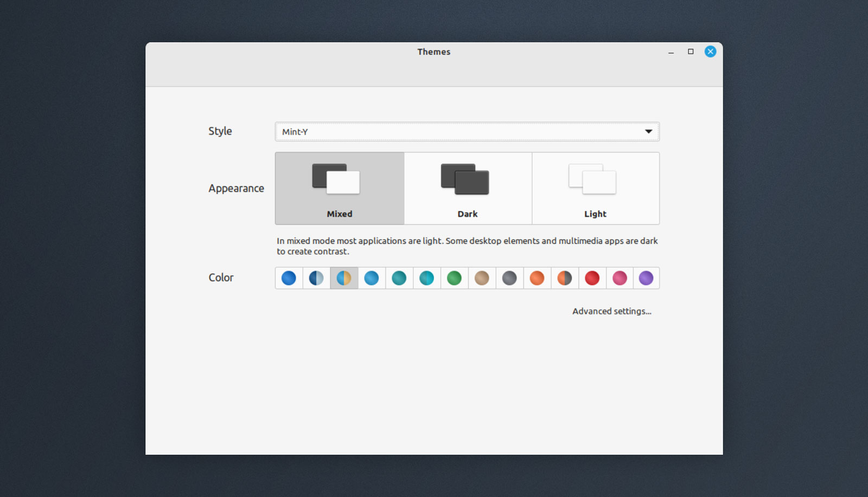Select the two-tone teal and cyan swatch
Screen dimensions: 868x497
427,278
